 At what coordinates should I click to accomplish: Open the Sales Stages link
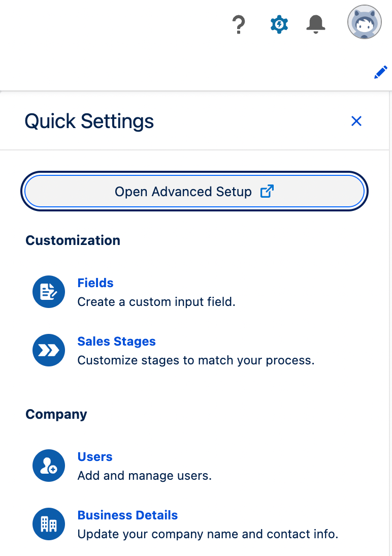116,342
